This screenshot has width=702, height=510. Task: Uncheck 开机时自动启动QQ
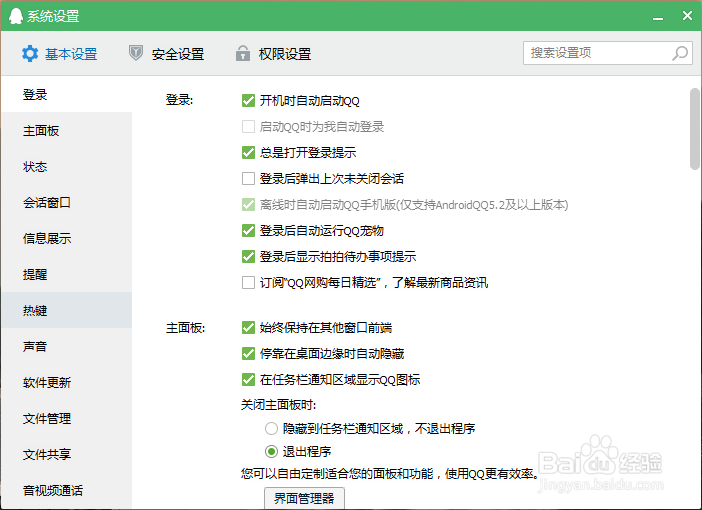248,101
